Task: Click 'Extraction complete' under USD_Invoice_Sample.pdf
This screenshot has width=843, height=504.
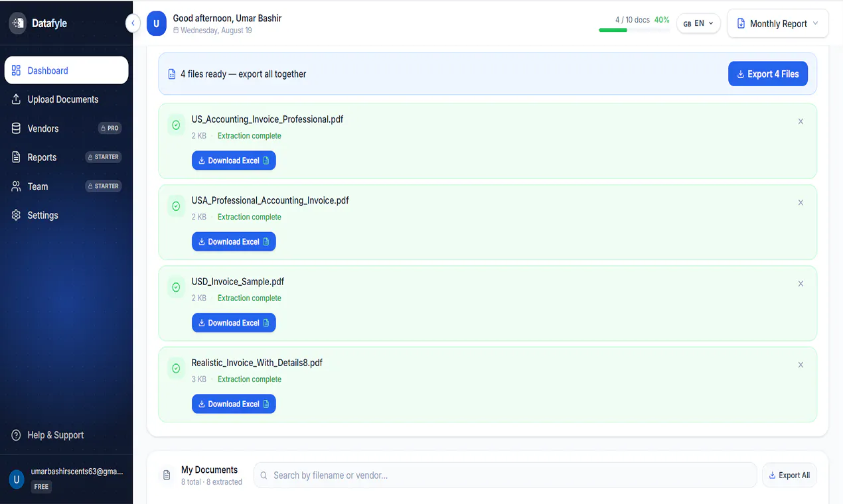Action: coord(250,298)
